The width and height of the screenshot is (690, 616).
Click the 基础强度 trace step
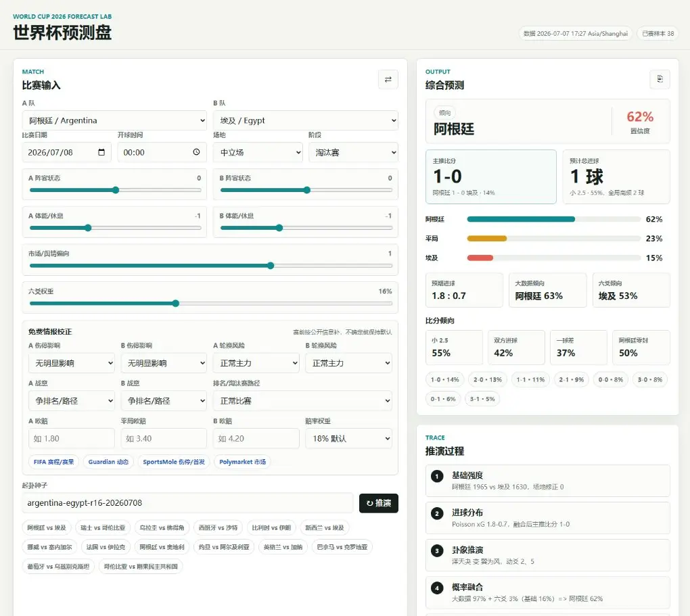(x=547, y=481)
